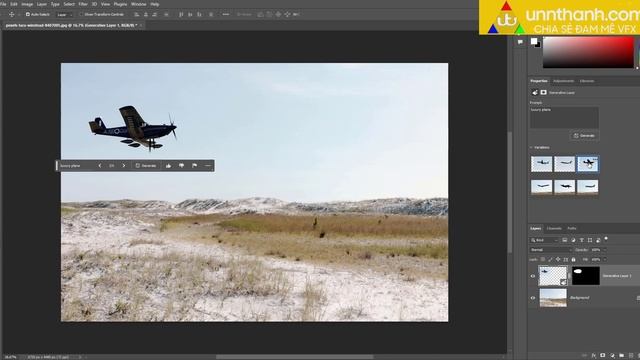Click align horizontal centers icon in options bar
Image resolution: width=640 pixels, height=360 pixels.
(146, 14)
